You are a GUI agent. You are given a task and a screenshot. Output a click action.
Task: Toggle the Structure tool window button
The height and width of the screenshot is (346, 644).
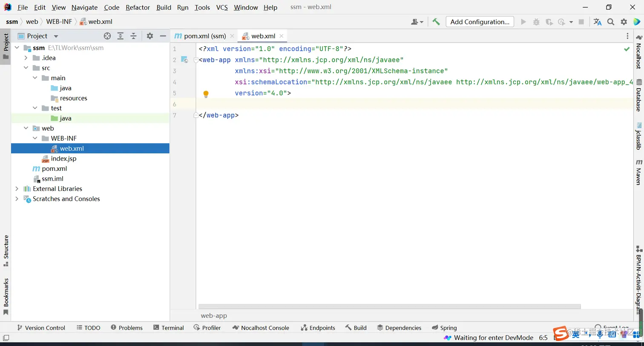[6, 251]
